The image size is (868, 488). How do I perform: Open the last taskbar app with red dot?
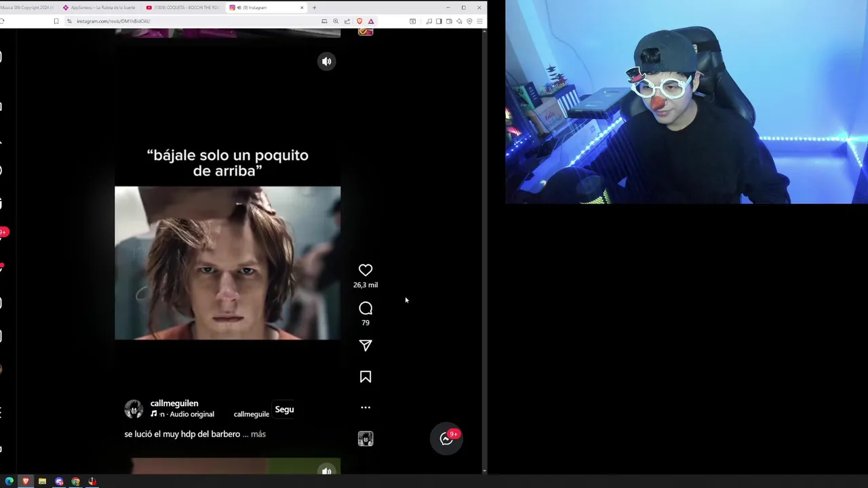92,481
